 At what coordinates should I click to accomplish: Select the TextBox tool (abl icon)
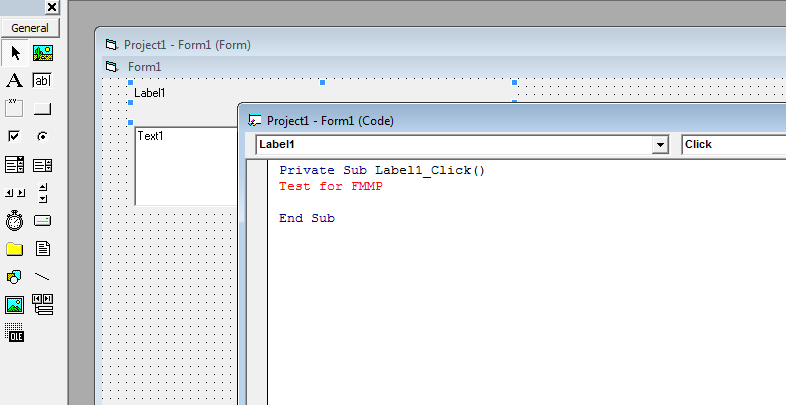pos(43,81)
